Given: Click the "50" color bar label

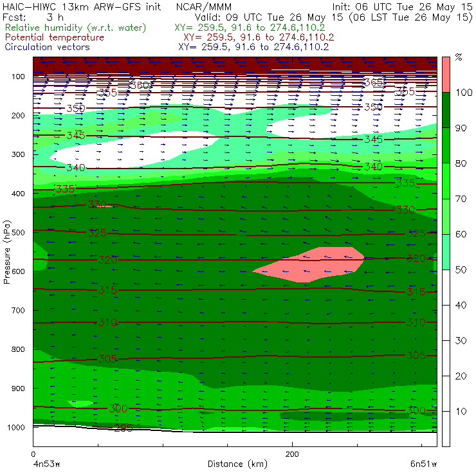Looking at the screenshot, I should (461, 270).
